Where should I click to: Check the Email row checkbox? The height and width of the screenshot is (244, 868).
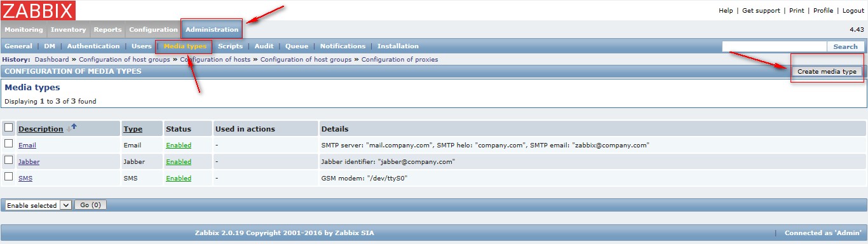9,144
